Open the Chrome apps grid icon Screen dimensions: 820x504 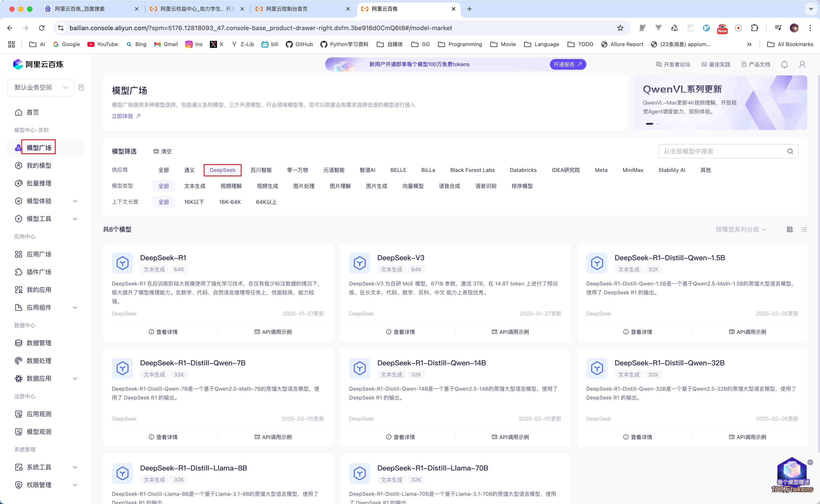(x=11, y=44)
